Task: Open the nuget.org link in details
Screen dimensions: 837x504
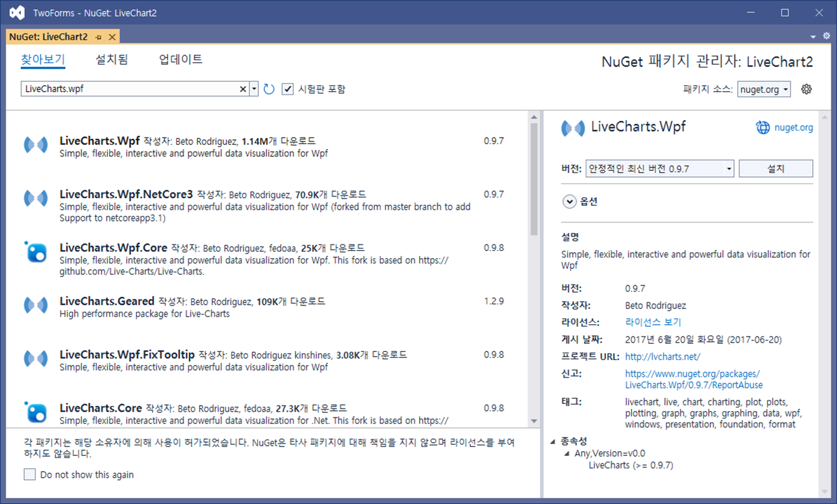Action: click(x=793, y=128)
